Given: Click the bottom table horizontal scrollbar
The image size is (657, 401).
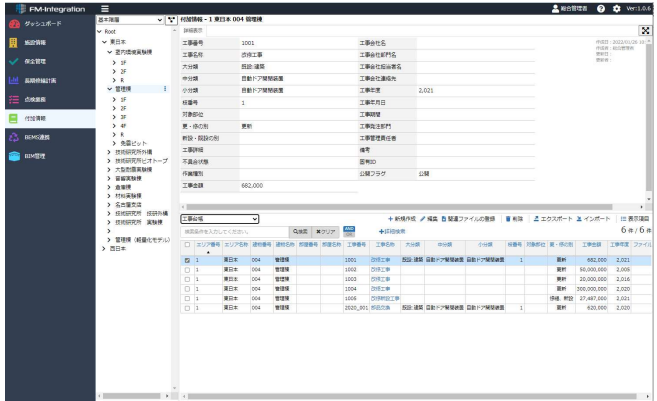Looking at the screenshot, I should [x=412, y=396].
